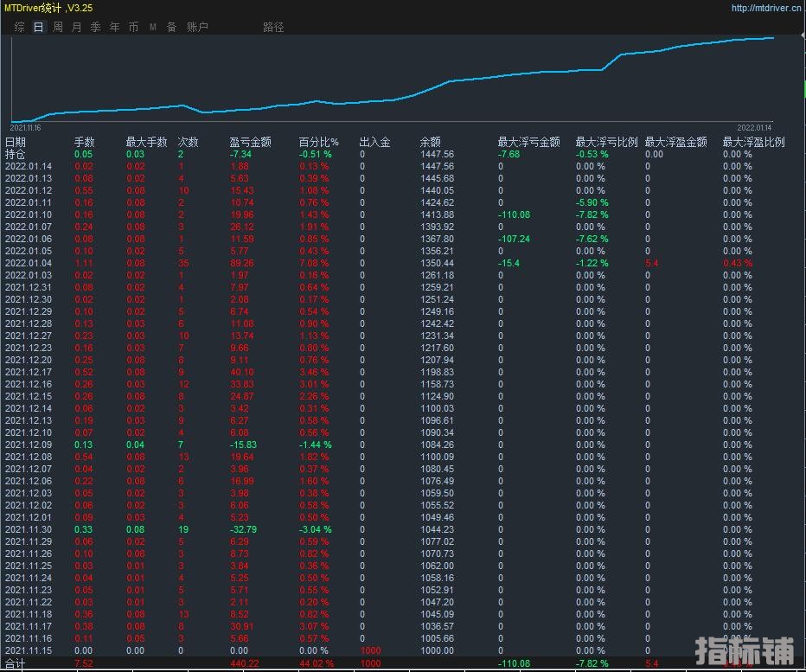Viewport: 806px width, 672px height.
Task: Click the 0.43 % max floating profit ratio
Action: pos(737,263)
